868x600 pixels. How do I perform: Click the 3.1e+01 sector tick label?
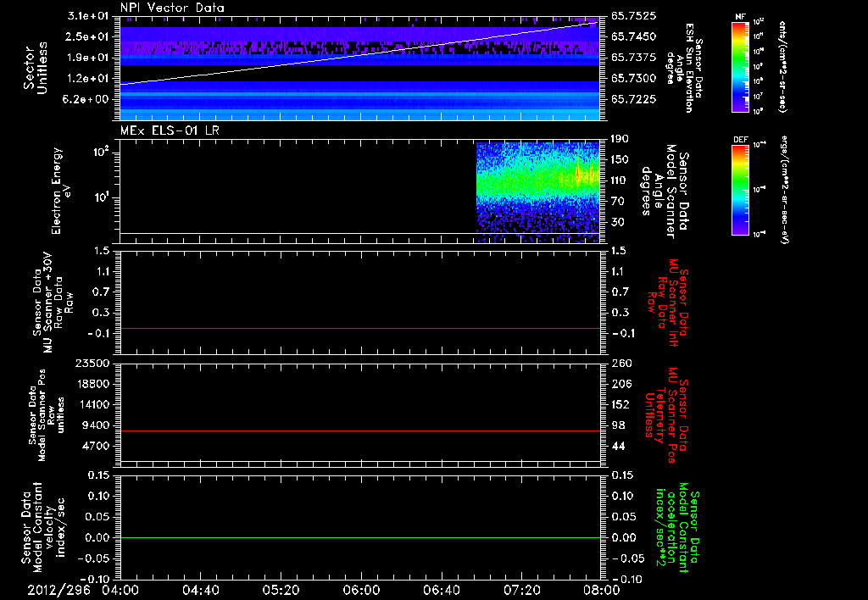pos(87,15)
